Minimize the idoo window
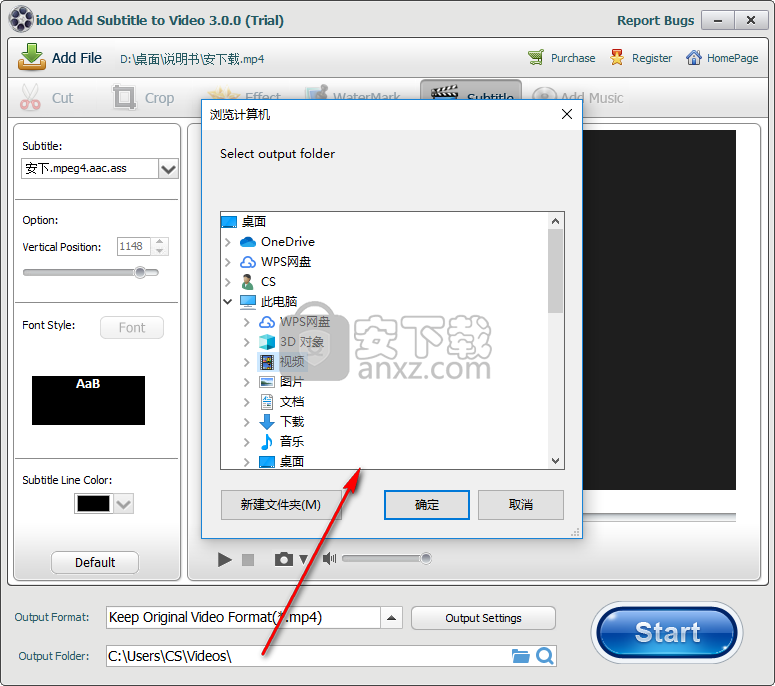 (718, 20)
